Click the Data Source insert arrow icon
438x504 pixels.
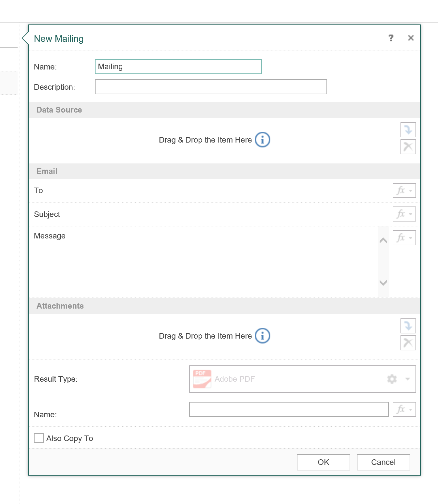408,130
